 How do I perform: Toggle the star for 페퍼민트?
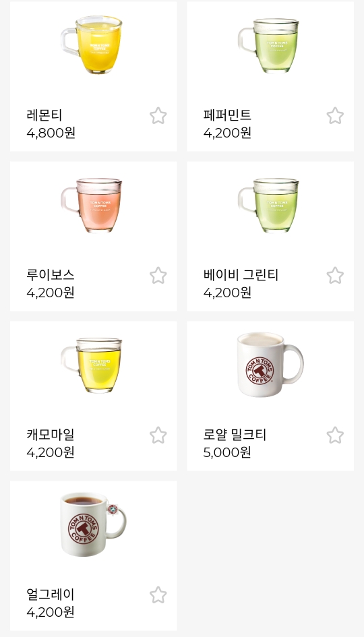pos(335,116)
